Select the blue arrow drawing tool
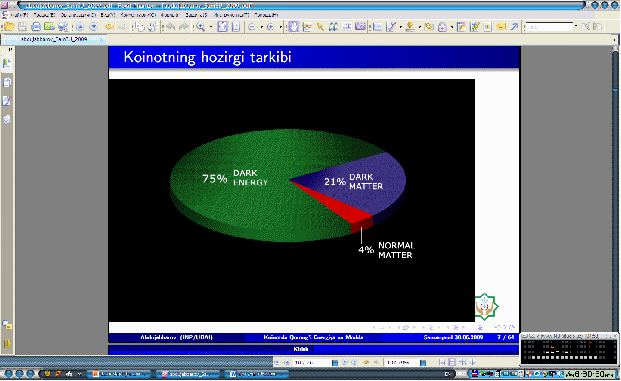This screenshot has width=621, height=381. click(x=514, y=27)
